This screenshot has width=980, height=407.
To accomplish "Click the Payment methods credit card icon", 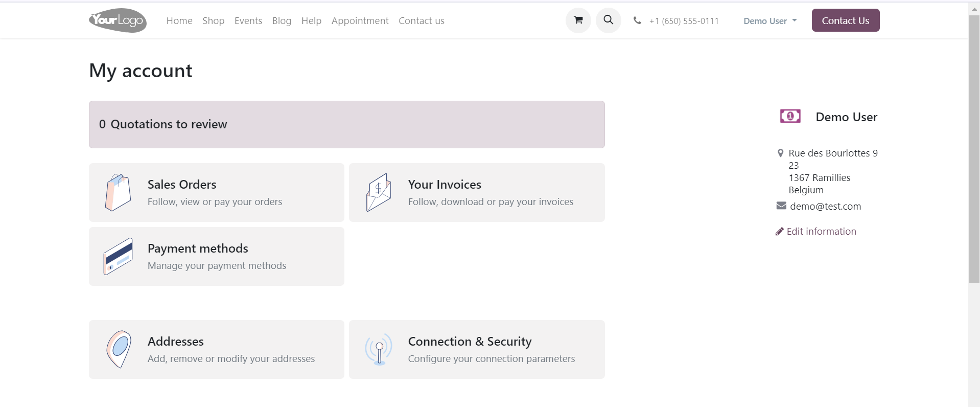I will pos(118,256).
